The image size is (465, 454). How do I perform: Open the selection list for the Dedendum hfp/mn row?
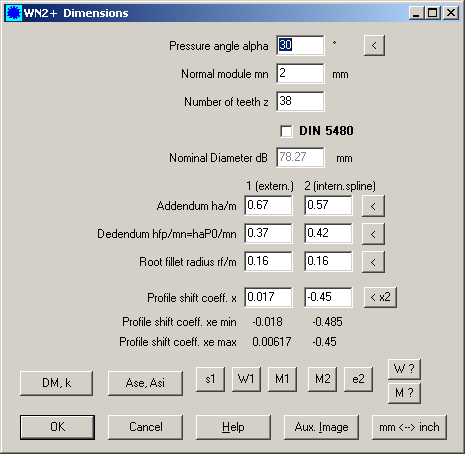tap(373, 234)
